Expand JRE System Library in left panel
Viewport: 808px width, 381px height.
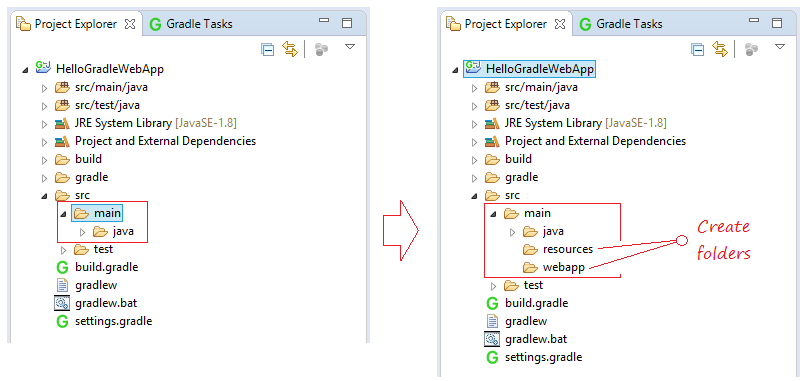coord(45,124)
